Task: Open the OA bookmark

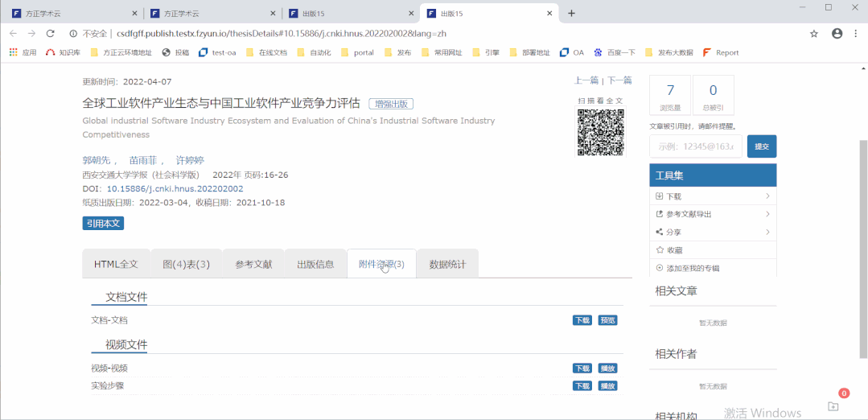Action: [x=572, y=52]
